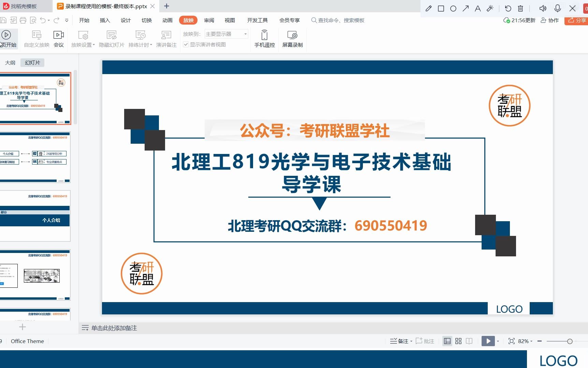Click the 分享 share button

point(578,20)
